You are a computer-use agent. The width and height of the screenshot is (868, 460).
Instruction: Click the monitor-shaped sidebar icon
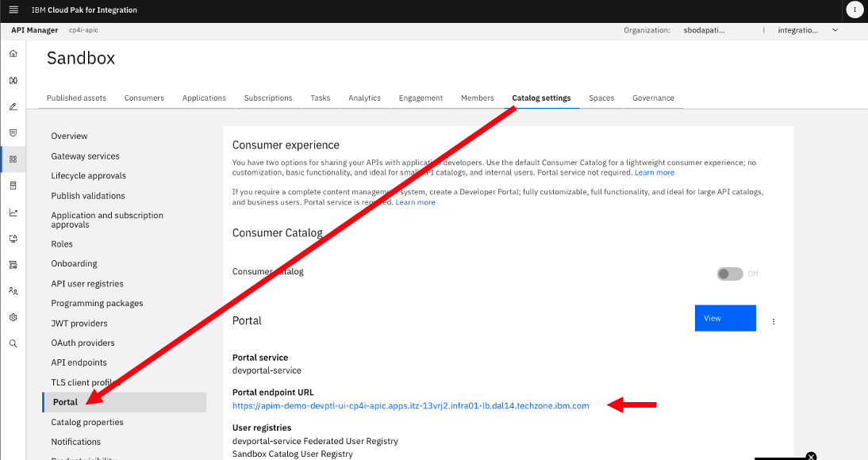tap(13, 239)
